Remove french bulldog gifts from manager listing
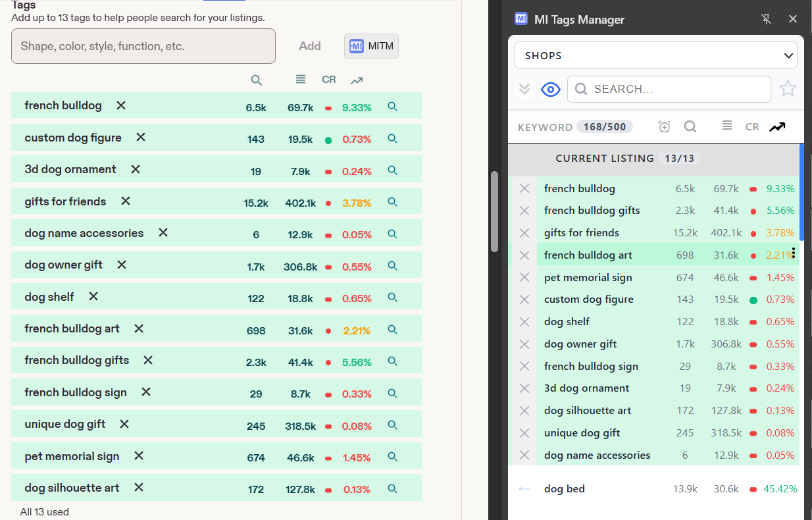Screen dimensions: 812x520 (x=524, y=211)
